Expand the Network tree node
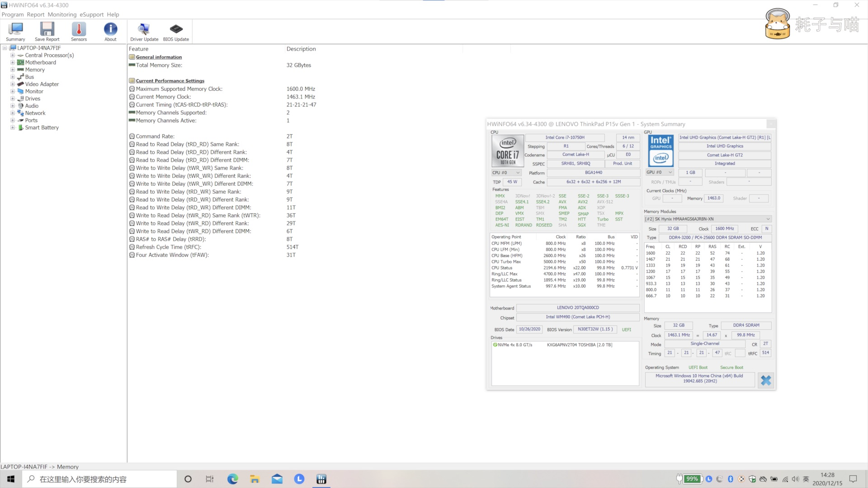This screenshot has height=488, width=868. (13, 113)
